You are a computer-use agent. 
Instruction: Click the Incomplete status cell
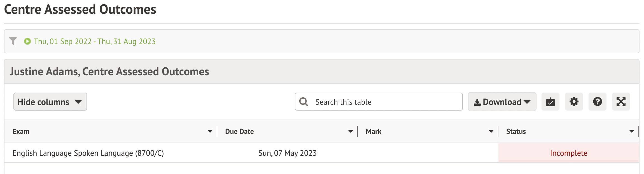coord(568,153)
